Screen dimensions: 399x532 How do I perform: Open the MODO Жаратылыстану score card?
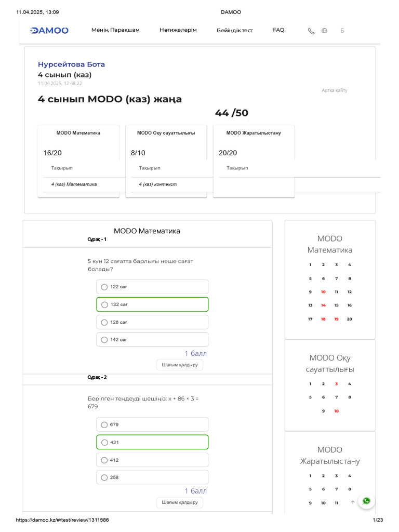pyautogui.click(x=254, y=161)
